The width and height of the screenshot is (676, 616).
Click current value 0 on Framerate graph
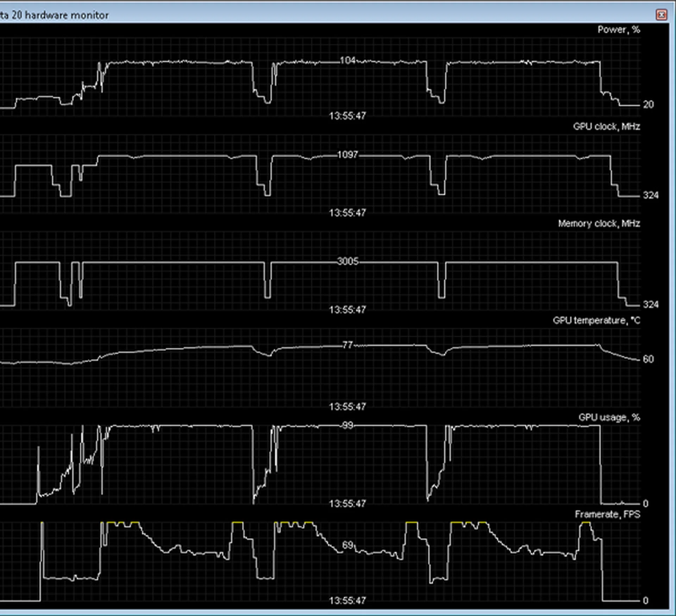click(645, 601)
